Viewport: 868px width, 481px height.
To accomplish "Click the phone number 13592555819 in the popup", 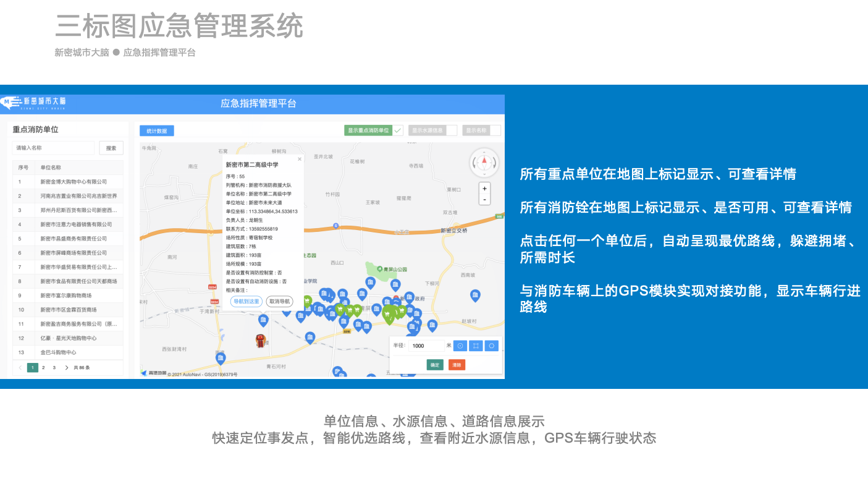I will (263, 229).
